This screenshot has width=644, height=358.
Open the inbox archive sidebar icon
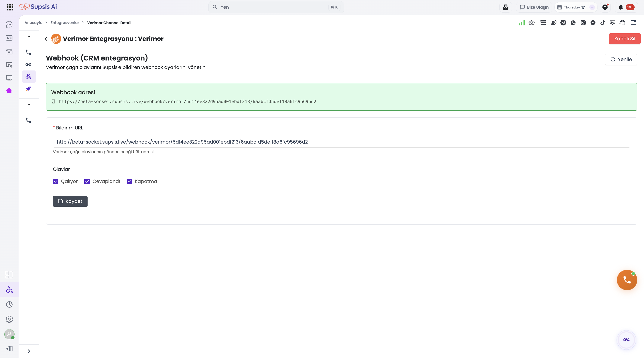pyautogui.click(x=9, y=52)
